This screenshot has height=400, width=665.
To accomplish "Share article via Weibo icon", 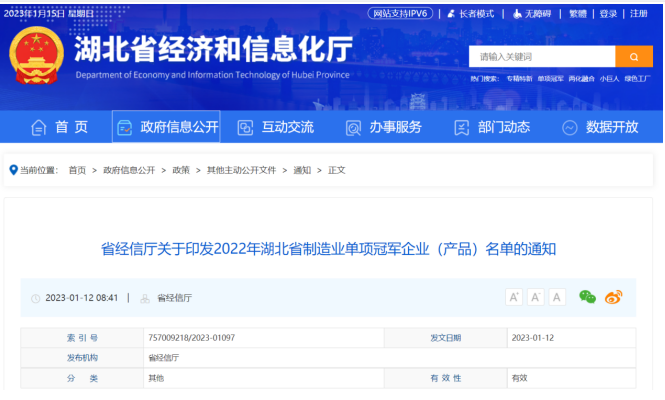I will point(613,297).
